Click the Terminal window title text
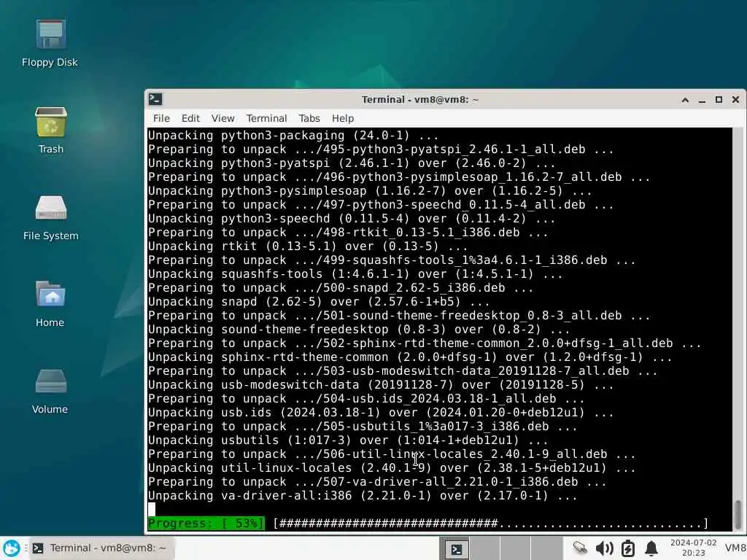 point(419,99)
